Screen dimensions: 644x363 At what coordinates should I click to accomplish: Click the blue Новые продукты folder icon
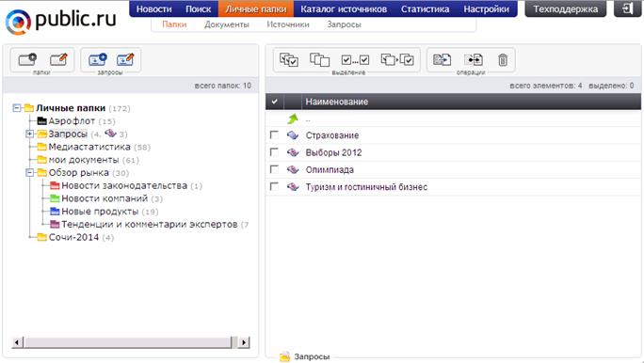click(x=55, y=212)
